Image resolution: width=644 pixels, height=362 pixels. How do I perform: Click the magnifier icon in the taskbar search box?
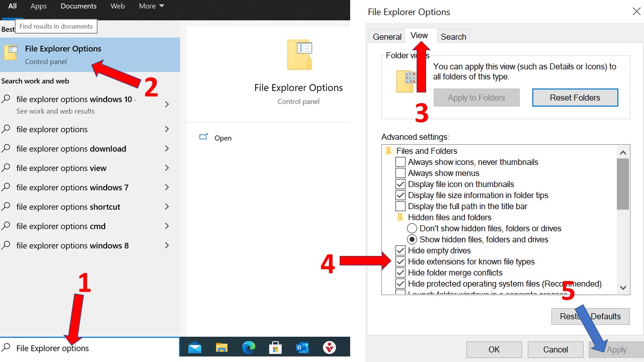[x=6, y=347]
